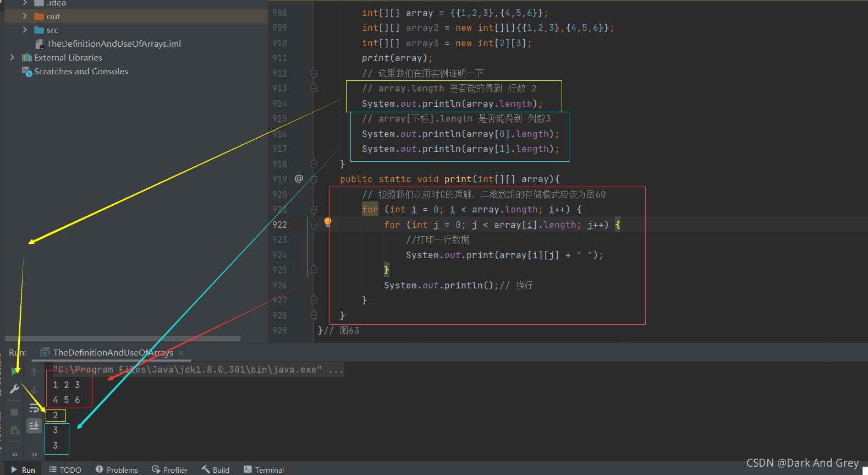The image size is (868, 475).
Task: Expand the .idea folder
Action: pyautogui.click(x=25, y=3)
